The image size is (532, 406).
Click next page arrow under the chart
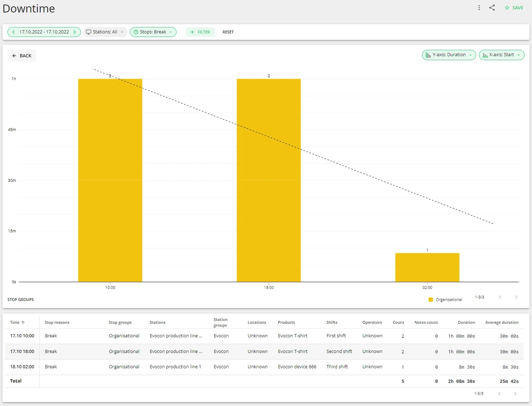(x=516, y=297)
